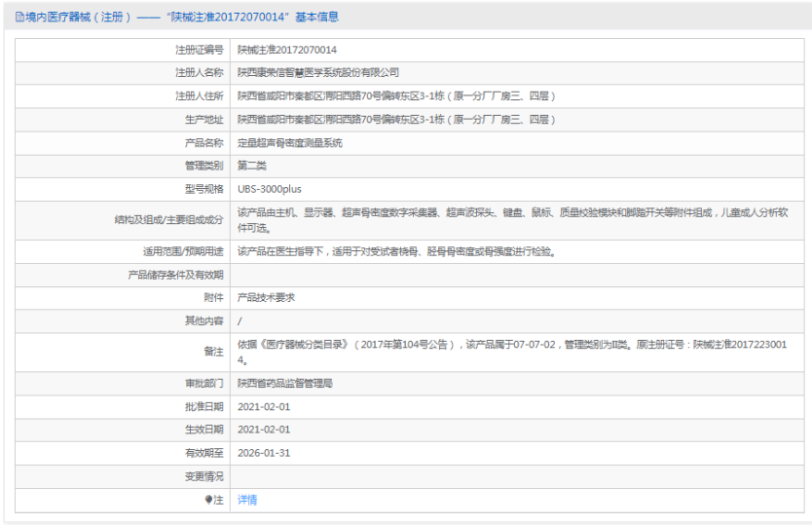Click the 结构及组成 description text
Viewport: 812px width, 525px height.
coord(516,219)
